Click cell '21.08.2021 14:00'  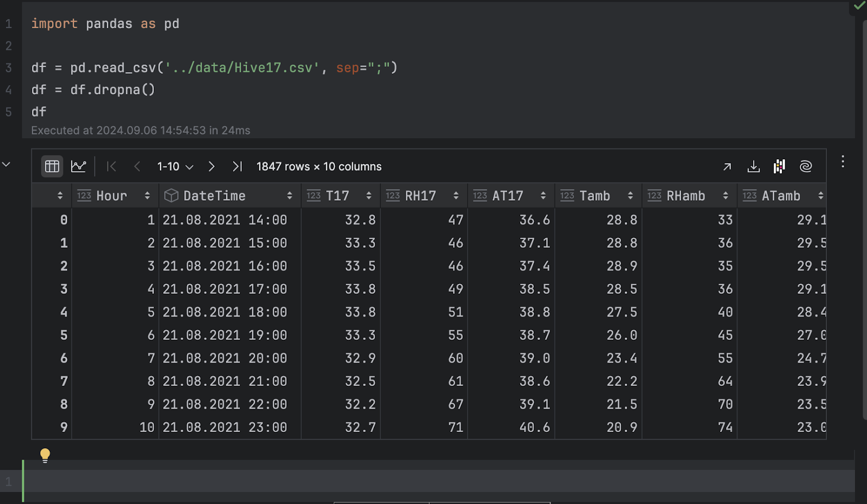[x=225, y=219]
